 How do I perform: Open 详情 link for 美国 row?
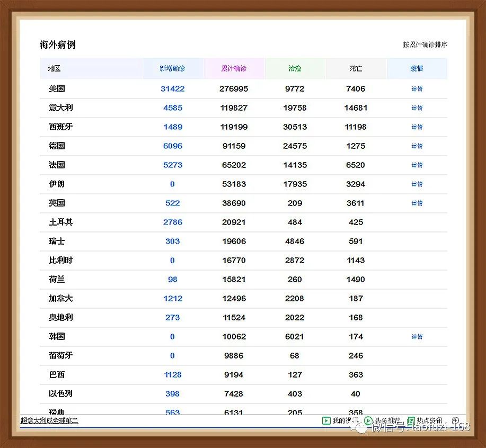tap(417, 89)
